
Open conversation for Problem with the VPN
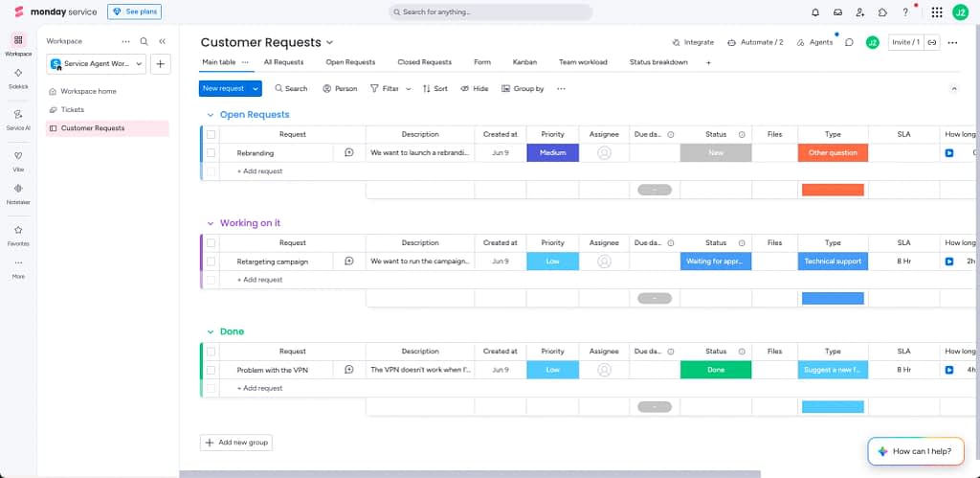click(348, 370)
